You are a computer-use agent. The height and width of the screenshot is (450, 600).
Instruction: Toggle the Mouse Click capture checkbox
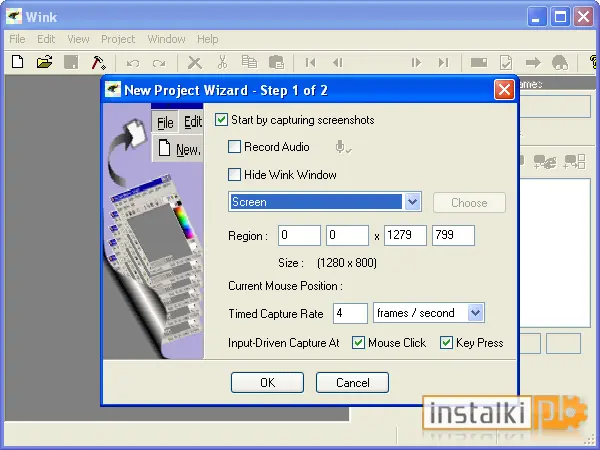[358, 342]
